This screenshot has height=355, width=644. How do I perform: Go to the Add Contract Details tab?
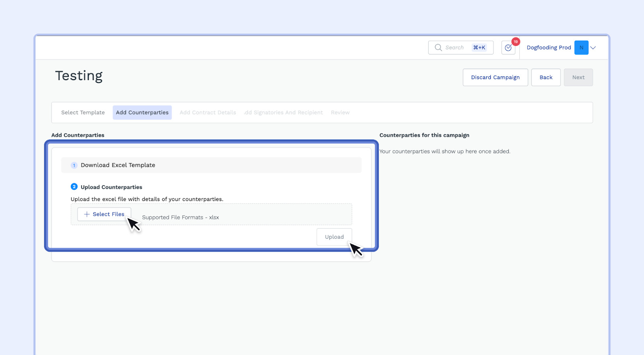208,113
